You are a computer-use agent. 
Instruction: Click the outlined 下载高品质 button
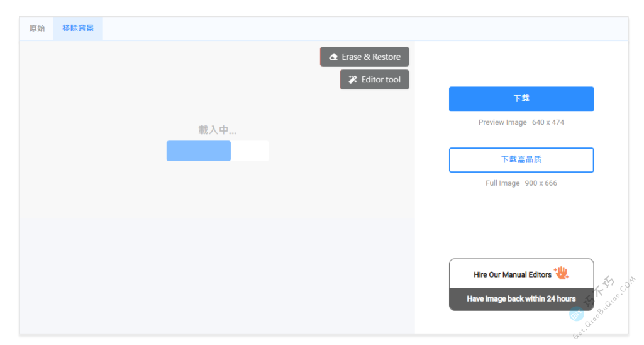[x=521, y=160]
